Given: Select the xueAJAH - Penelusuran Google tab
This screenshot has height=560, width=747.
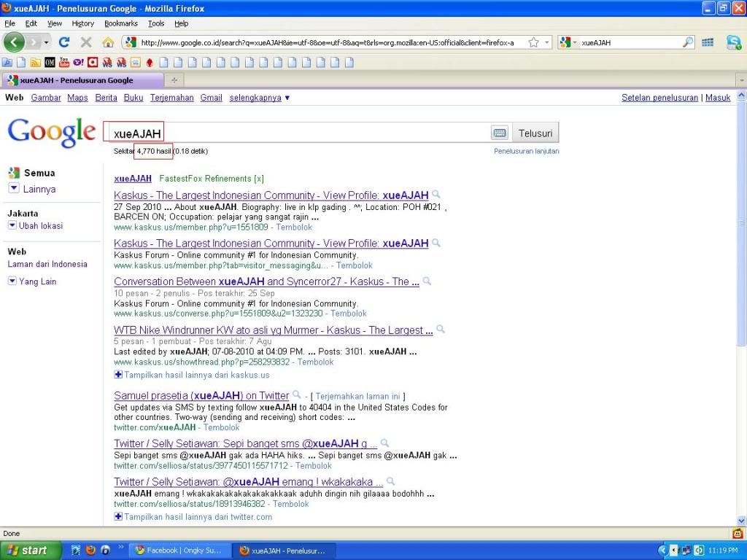Looking at the screenshot, I should tap(82, 80).
